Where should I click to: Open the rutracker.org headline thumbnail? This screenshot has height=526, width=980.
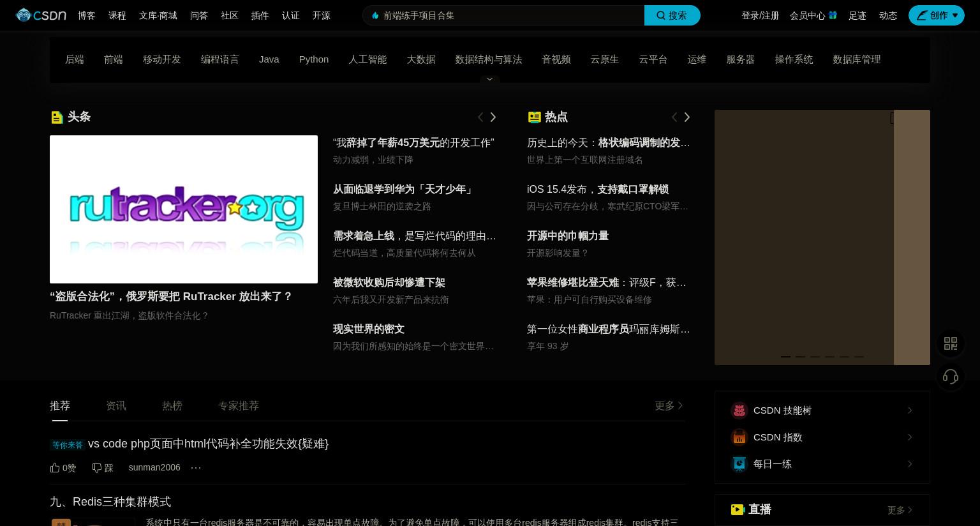tap(184, 209)
